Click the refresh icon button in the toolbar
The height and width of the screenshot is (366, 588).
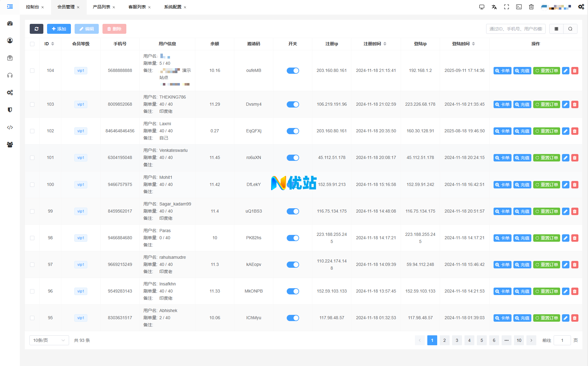coord(37,29)
